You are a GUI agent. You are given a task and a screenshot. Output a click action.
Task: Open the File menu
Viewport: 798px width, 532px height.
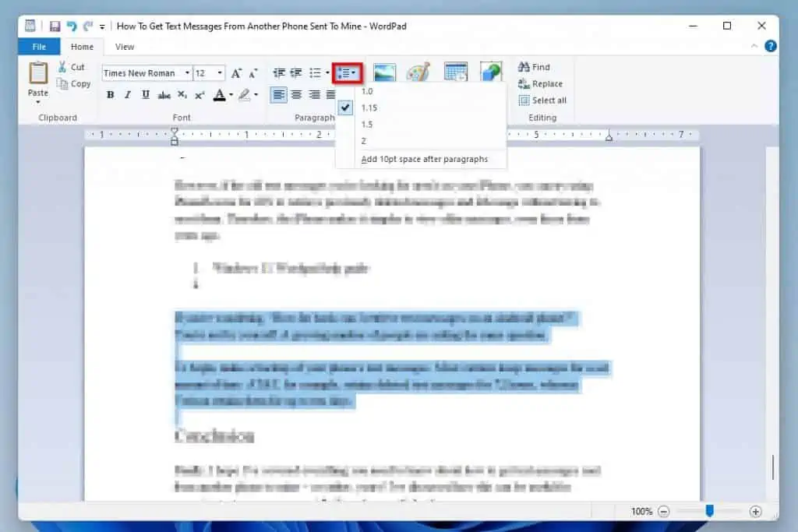click(x=38, y=46)
